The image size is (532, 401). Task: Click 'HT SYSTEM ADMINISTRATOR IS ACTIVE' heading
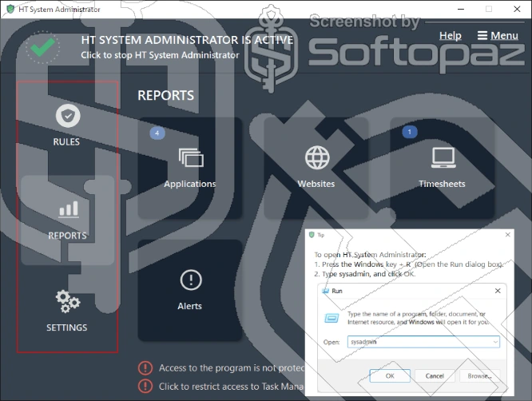[187, 40]
